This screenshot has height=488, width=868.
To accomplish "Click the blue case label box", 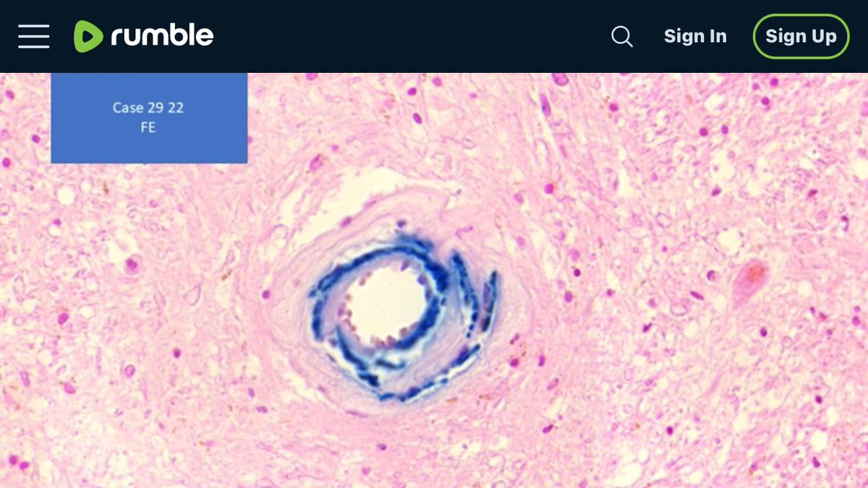I will pyautogui.click(x=149, y=117).
